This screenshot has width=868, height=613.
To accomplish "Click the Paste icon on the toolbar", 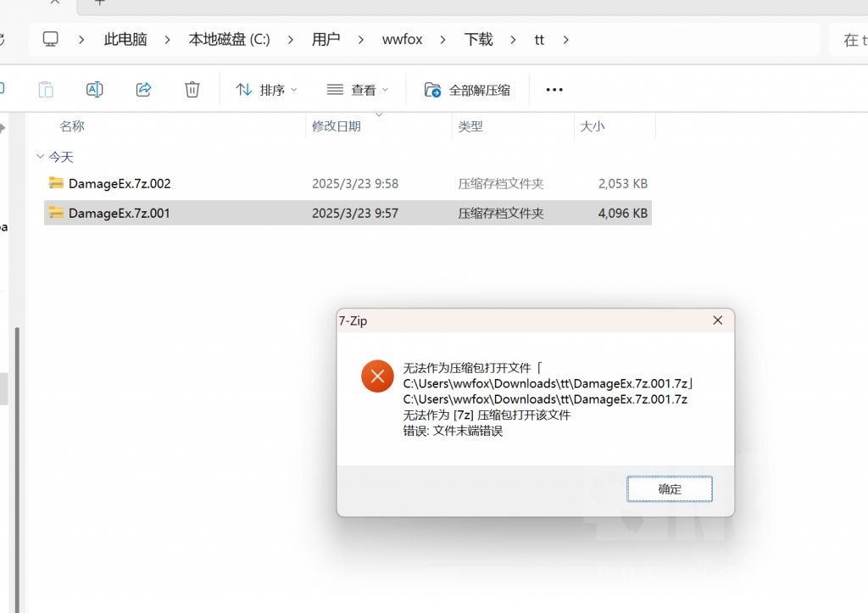I will pos(46,89).
